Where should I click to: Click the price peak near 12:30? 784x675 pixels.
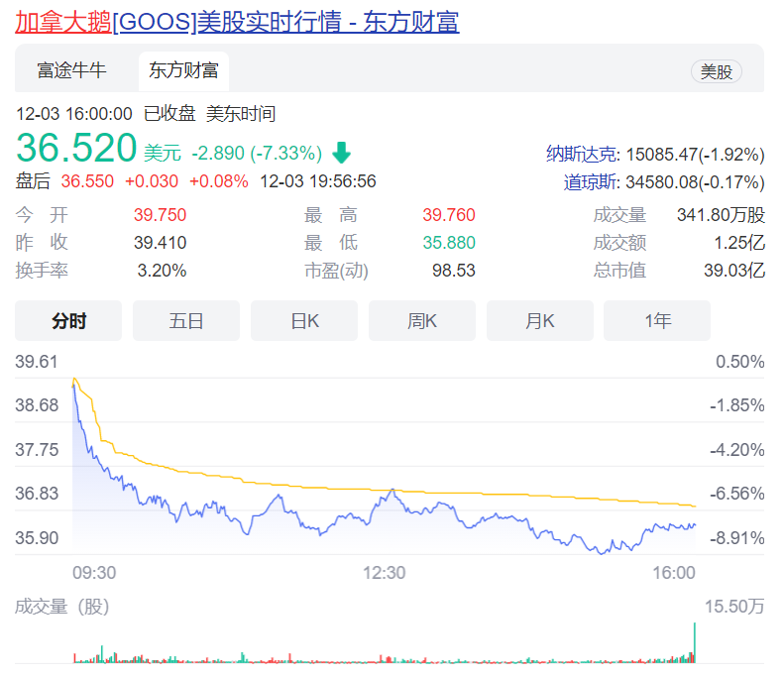point(392,491)
